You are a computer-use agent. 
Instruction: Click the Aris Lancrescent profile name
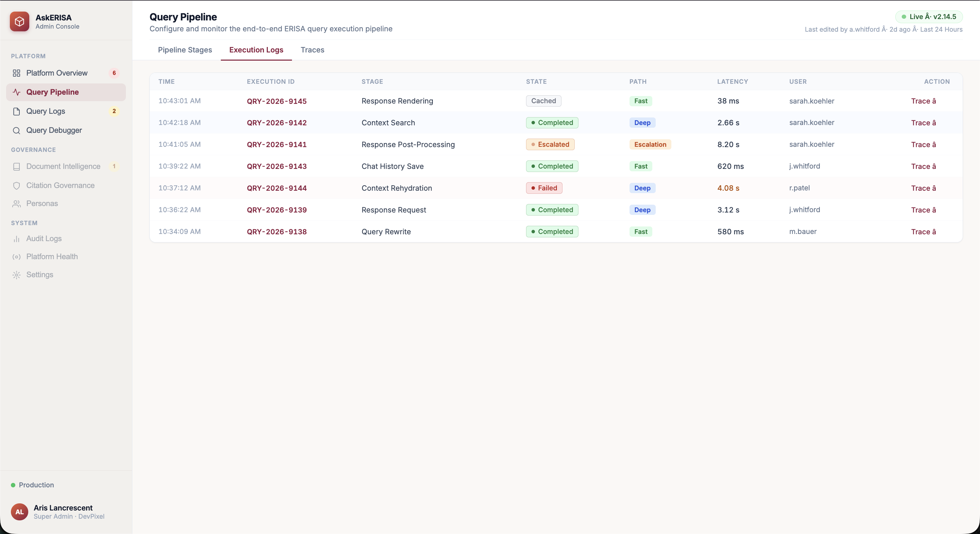[x=63, y=508]
